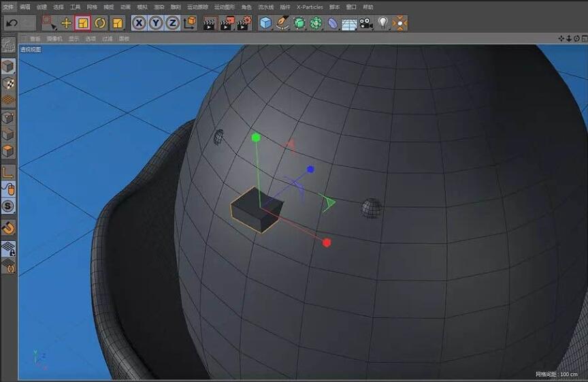
Task: Toggle the Y axis lock
Action: [156, 23]
